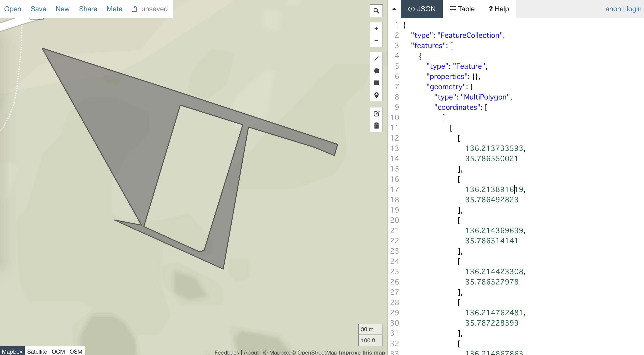Viewport: 644px width, 355px height.
Task: Open the Meta menu
Action: tap(114, 9)
